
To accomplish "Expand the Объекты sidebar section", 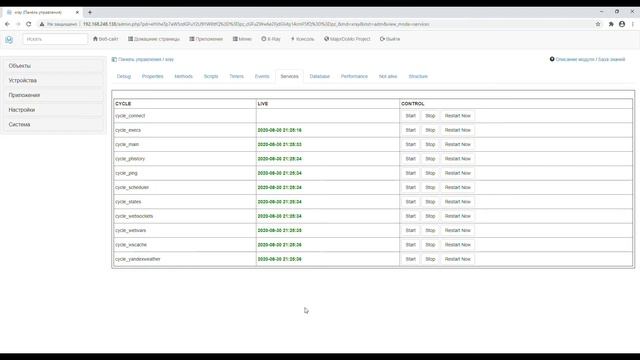I will pyautogui.click(x=53, y=66).
